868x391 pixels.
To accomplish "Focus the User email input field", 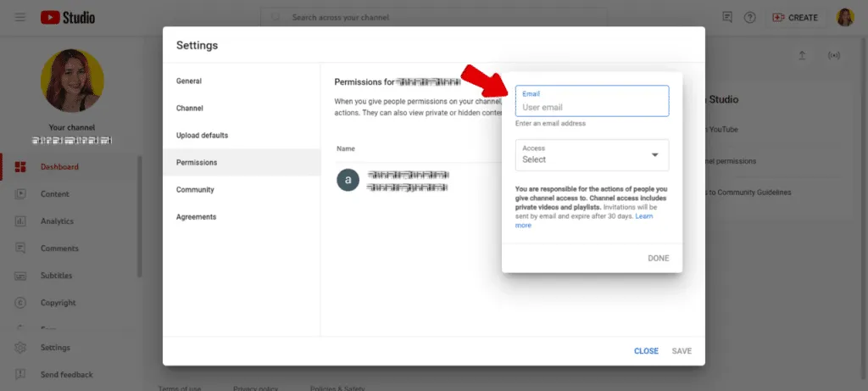I will click(592, 108).
